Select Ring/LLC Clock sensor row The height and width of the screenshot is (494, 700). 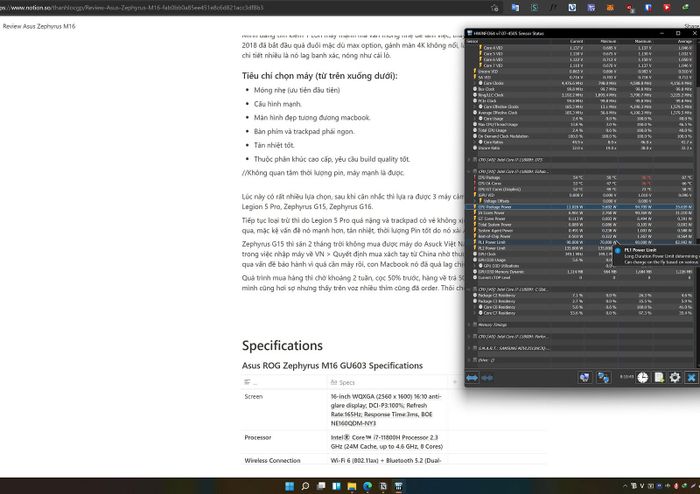coord(580,95)
